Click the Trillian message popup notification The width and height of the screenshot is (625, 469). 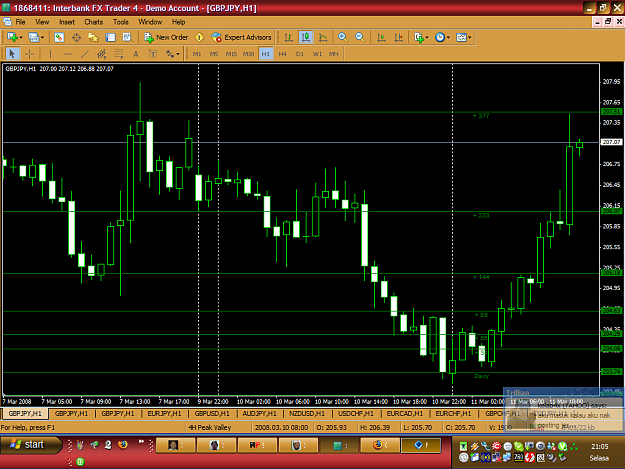[563, 410]
